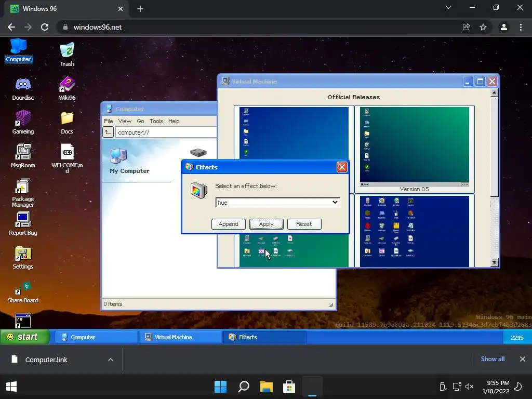Click the Virtual Machine scrollbar down arrow
Image resolution: width=532 pixels, height=399 pixels.
tap(495, 262)
